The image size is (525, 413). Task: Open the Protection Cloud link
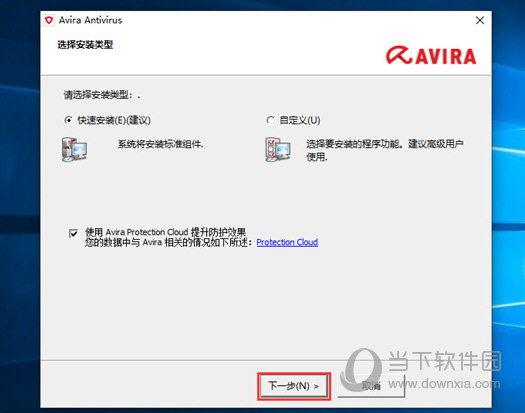(287, 242)
